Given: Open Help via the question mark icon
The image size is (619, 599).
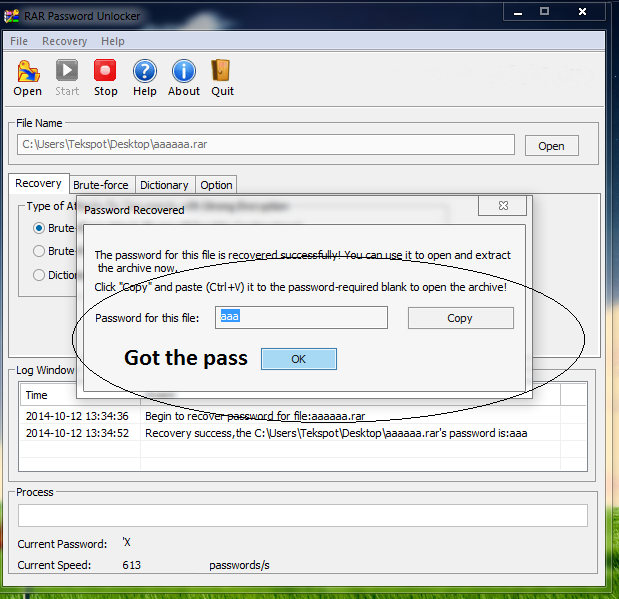Looking at the screenshot, I should coord(144,71).
